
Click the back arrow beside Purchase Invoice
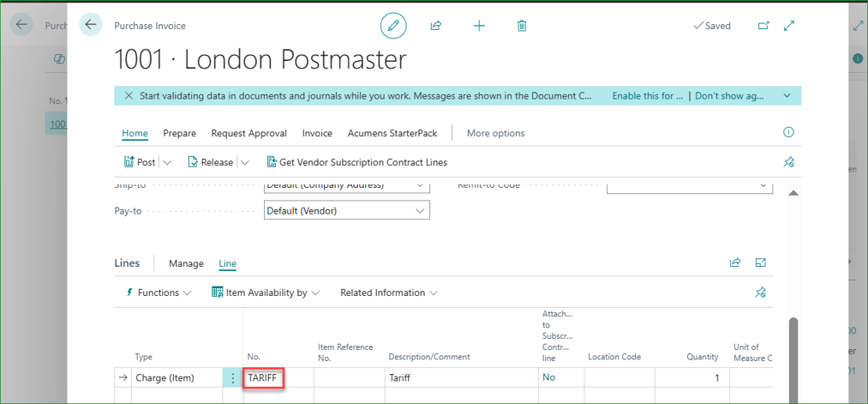coord(91,25)
